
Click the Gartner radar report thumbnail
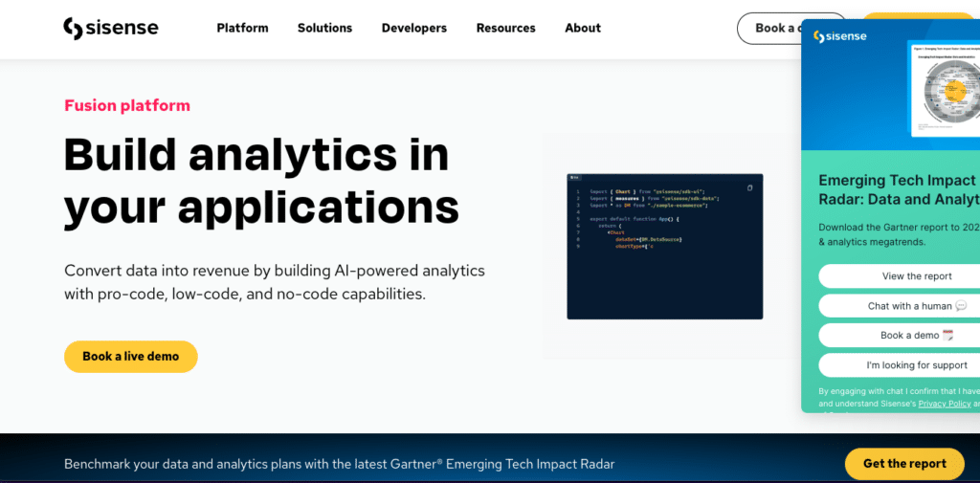(943, 89)
